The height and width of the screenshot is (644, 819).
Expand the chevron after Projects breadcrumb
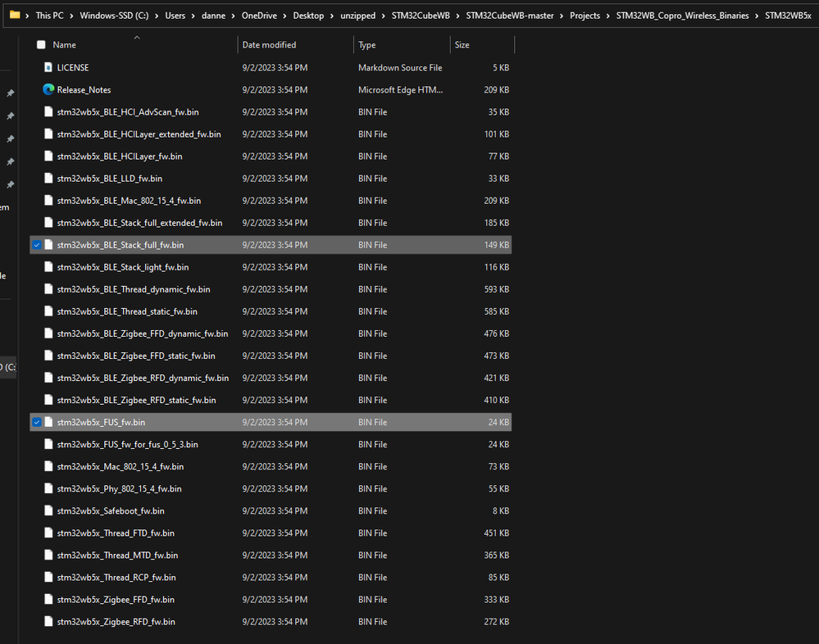[608, 16]
